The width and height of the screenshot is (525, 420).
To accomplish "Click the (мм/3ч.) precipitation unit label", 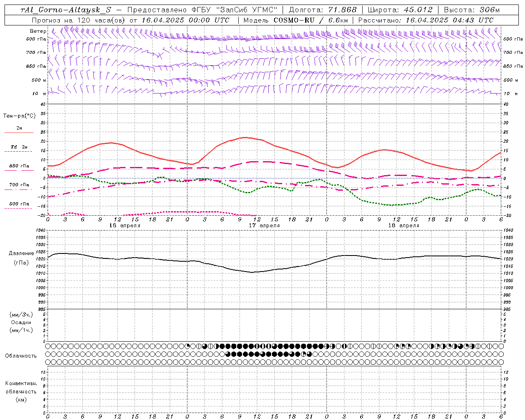I will point(21,315).
